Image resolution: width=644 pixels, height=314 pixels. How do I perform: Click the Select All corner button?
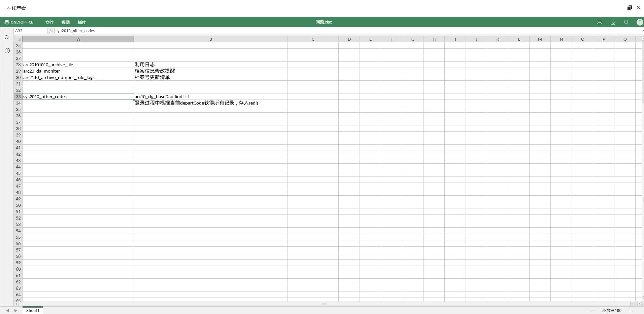[x=18, y=39]
